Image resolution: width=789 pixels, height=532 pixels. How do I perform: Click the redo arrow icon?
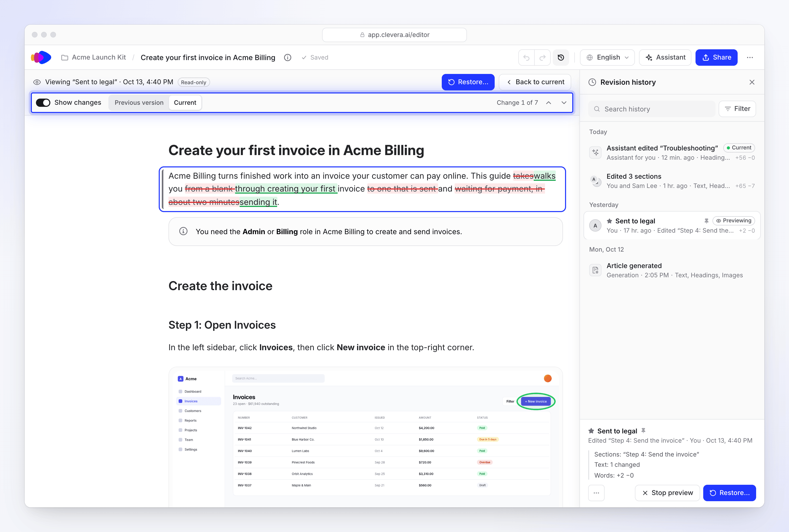[542, 58]
